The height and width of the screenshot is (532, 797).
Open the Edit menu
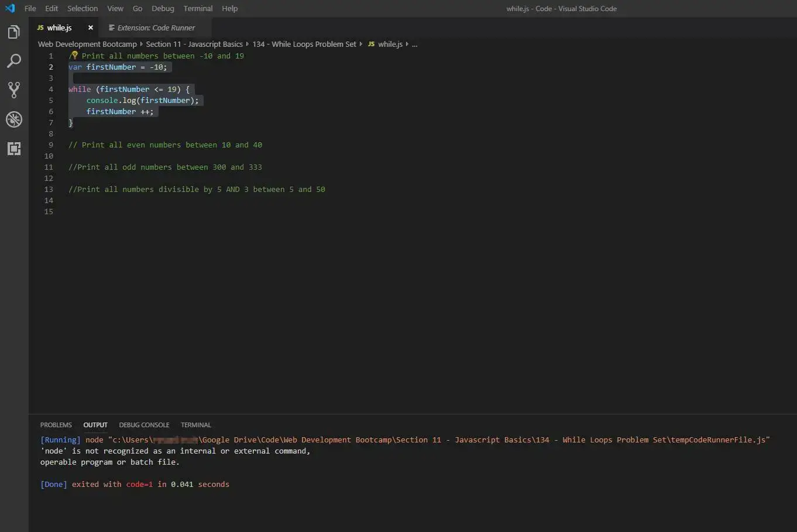[51, 8]
